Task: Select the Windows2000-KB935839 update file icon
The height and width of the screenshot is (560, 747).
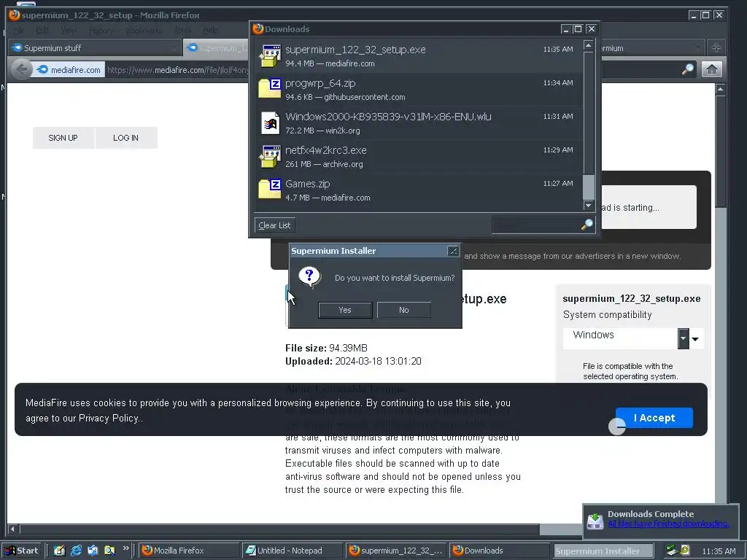Action: pyautogui.click(x=270, y=122)
